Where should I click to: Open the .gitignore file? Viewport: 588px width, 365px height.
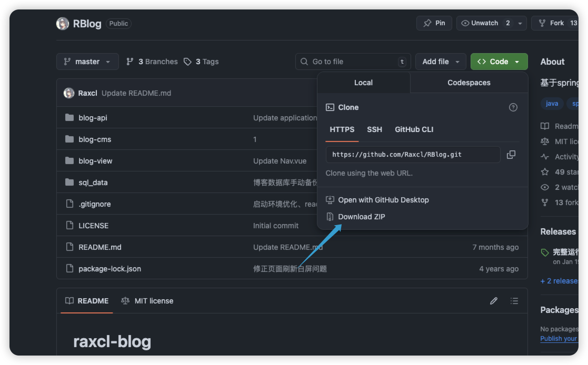pyautogui.click(x=95, y=204)
